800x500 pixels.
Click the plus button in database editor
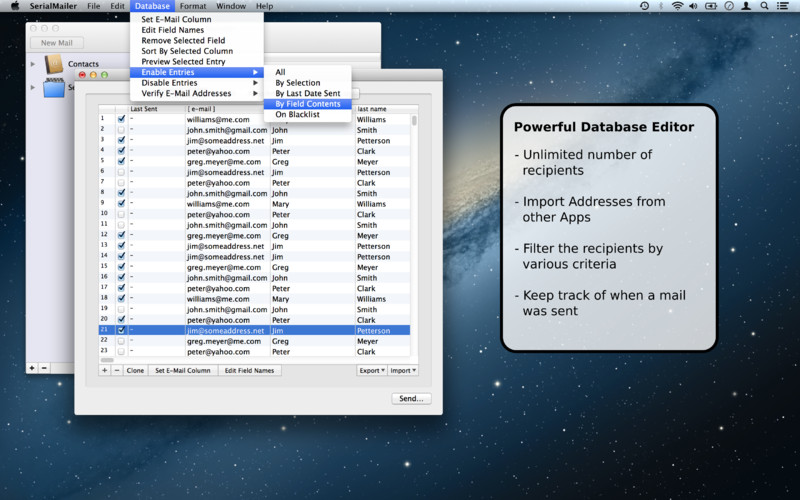(x=105, y=370)
